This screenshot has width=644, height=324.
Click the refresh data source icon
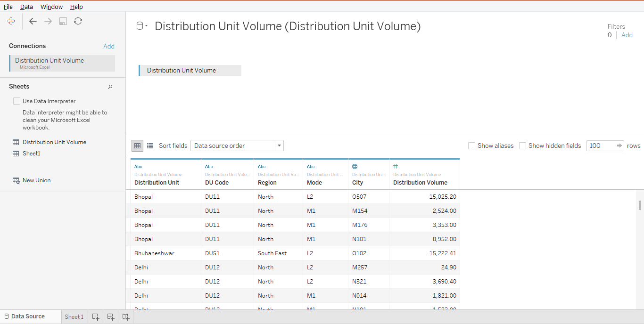click(78, 21)
